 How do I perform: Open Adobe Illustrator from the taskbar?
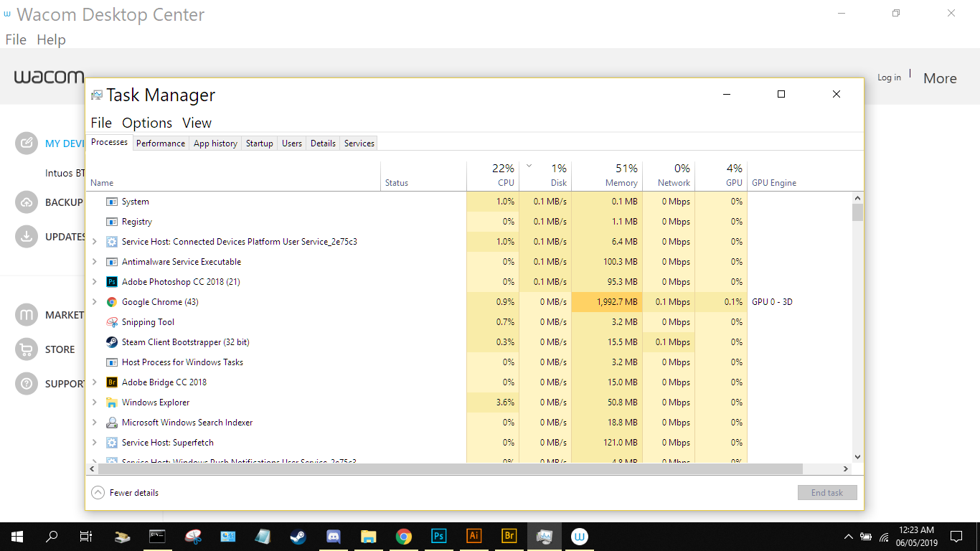click(x=473, y=536)
